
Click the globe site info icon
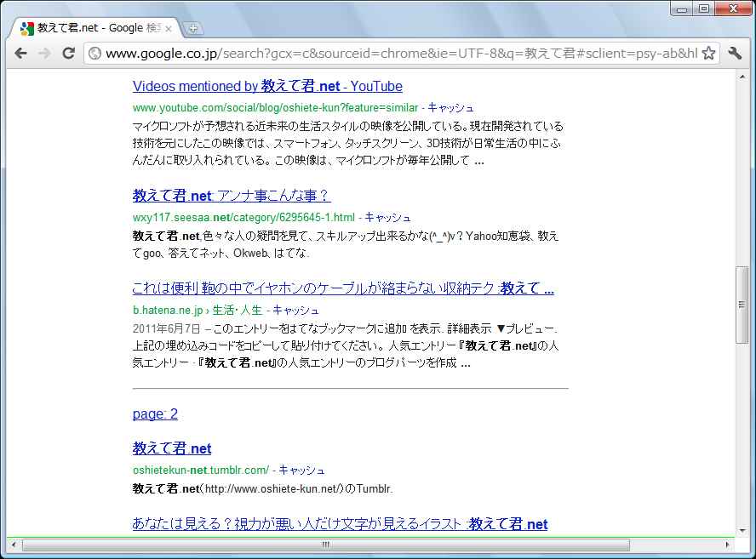pyautogui.click(x=95, y=53)
